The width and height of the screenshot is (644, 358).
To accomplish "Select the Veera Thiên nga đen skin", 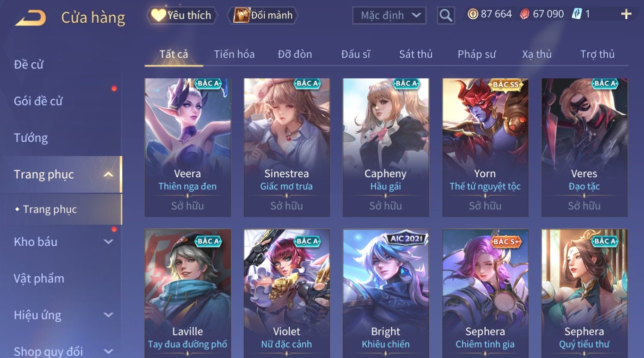I will [187, 147].
